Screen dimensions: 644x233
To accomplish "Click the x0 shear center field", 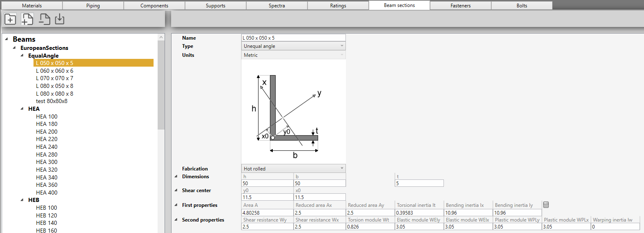I will tap(320, 197).
